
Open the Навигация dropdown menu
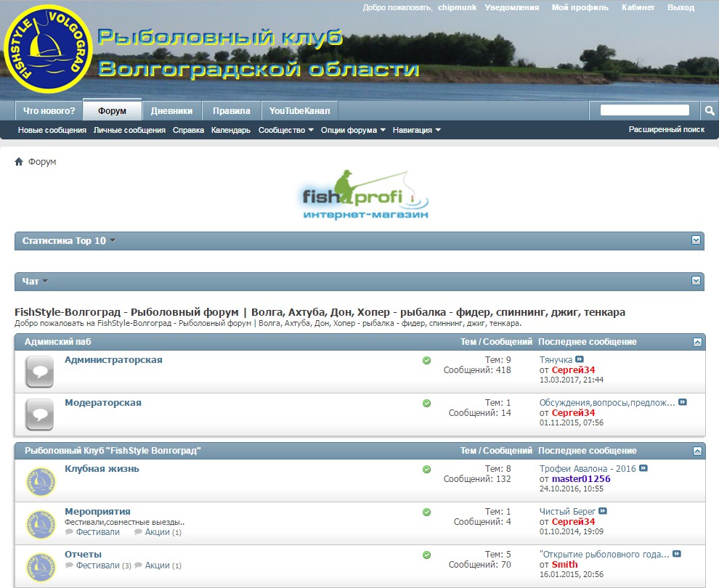pyautogui.click(x=416, y=130)
